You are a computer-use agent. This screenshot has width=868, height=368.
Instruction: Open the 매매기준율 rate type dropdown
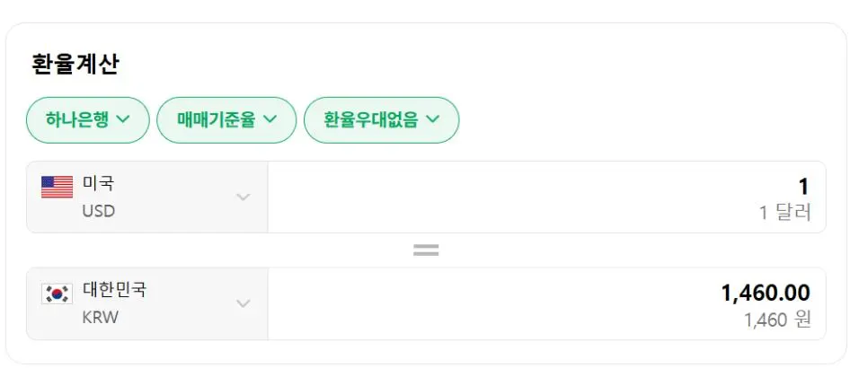pyautogui.click(x=226, y=120)
